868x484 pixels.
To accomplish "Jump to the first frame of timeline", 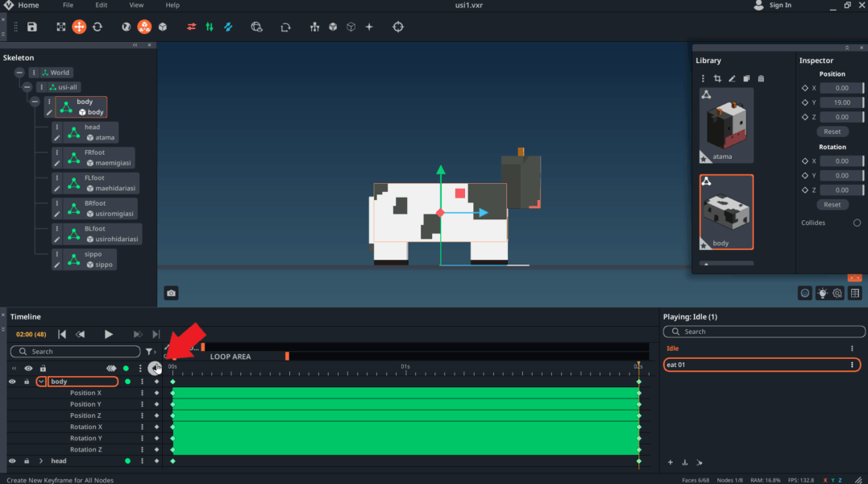I will [62, 334].
